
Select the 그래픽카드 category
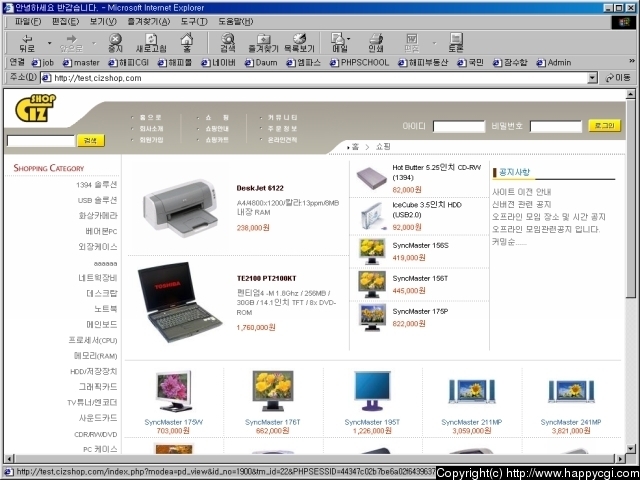click(98, 387)
